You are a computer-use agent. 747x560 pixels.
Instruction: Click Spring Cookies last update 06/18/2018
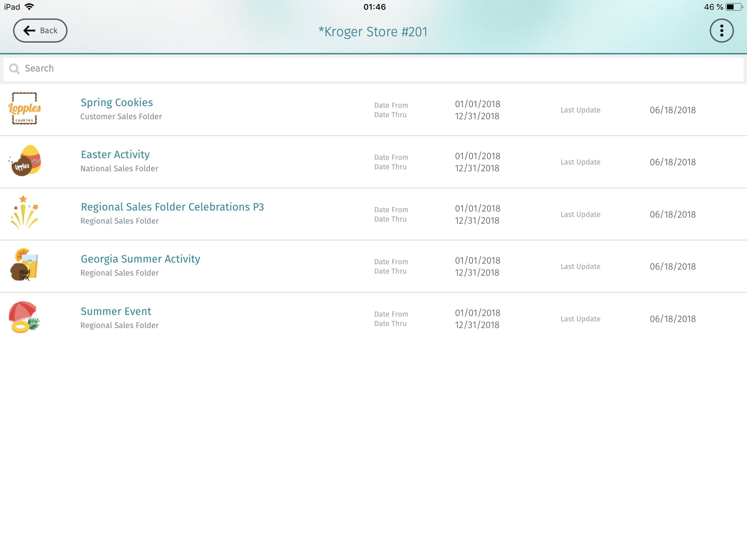click(673, 110)
